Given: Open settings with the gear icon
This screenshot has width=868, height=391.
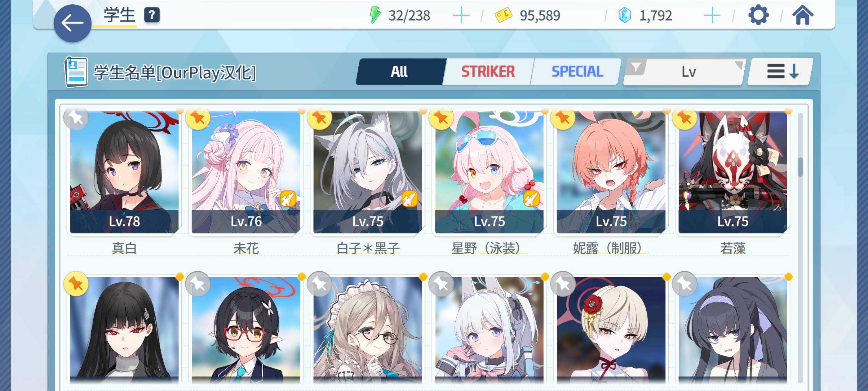Looking at the screenshot, I should tap(758, 15).
